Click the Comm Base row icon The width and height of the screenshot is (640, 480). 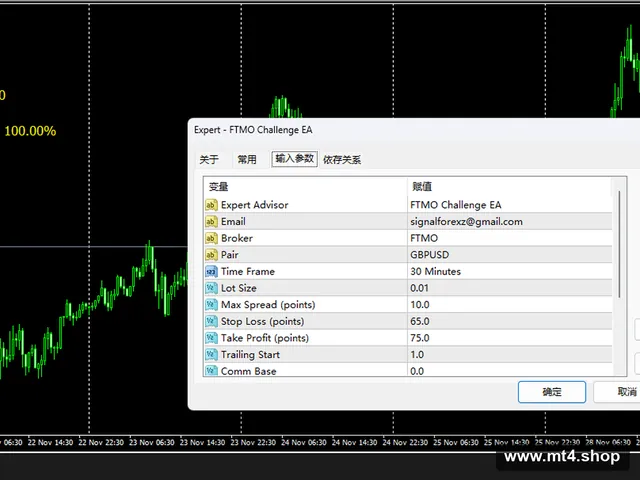211,371
